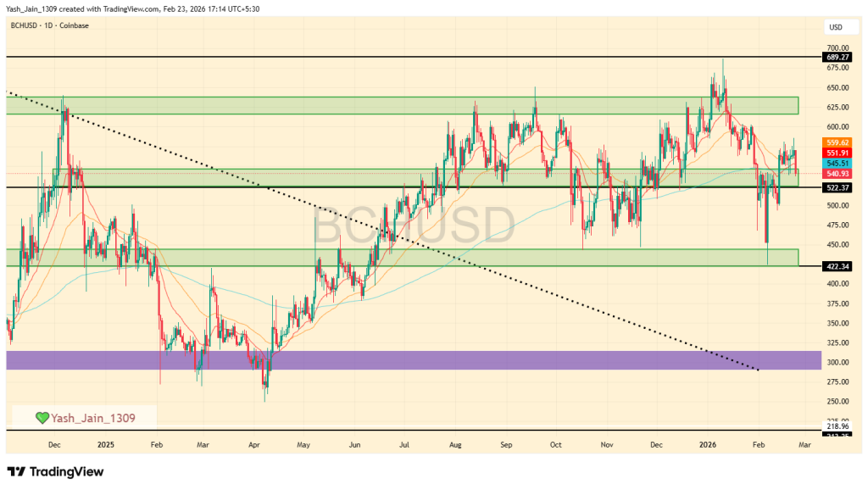Click the Yash_Jain_1309 username link

[x=93, y=416]
